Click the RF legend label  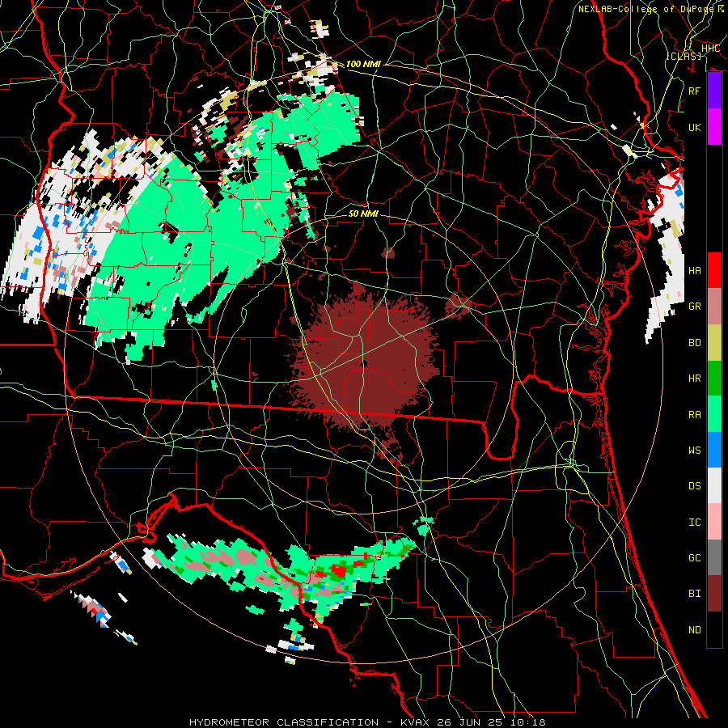695,91
